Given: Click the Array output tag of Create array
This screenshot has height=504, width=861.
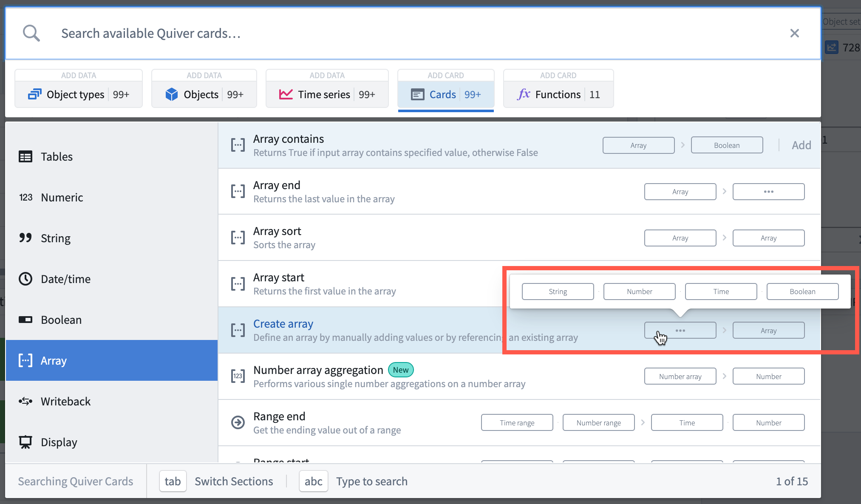Looking at the screenshot, I should [768, 330].
